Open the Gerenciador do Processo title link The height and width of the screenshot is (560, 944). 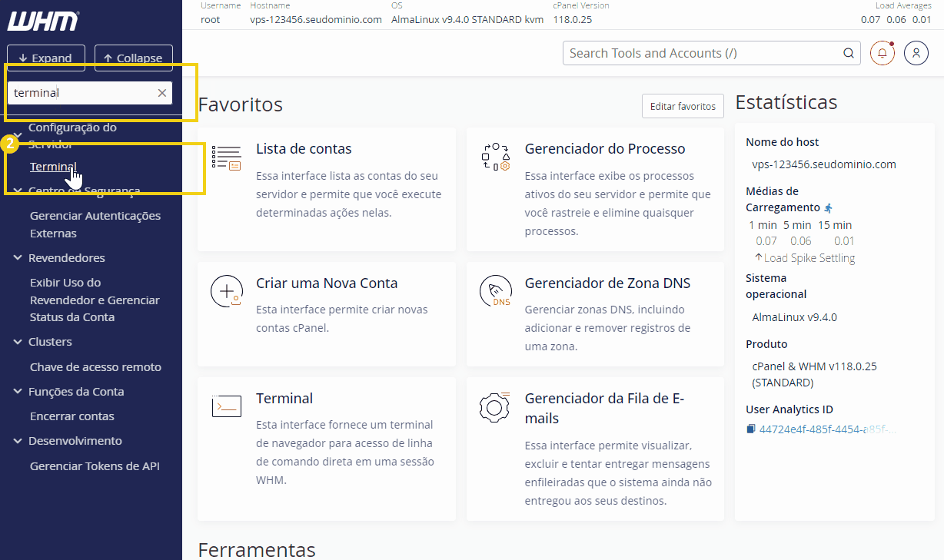click(605, 148)
